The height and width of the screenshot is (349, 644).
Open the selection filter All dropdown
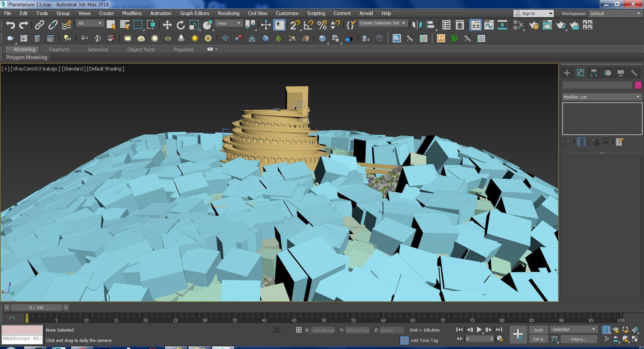pyautogui.click(x=90, y=23)
